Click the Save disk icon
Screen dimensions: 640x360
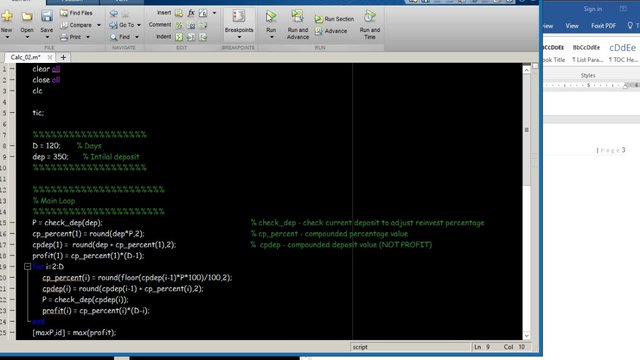(x=47, y=16)
